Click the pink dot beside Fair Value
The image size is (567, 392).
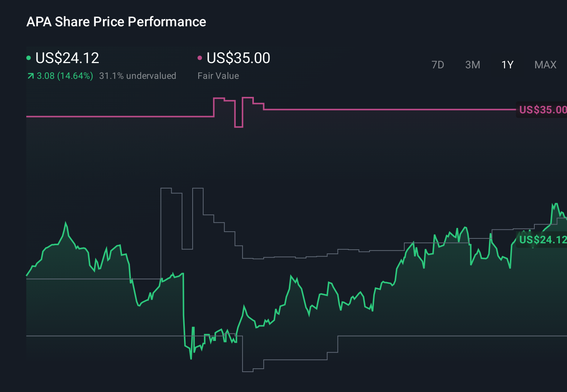pyautogui.click(x=200, y=57)
